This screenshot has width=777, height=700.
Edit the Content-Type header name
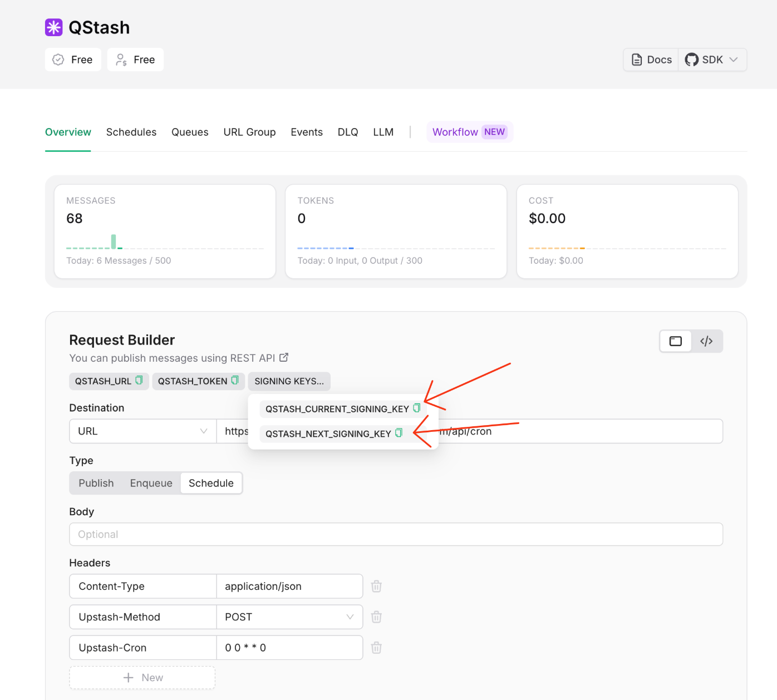143,586
